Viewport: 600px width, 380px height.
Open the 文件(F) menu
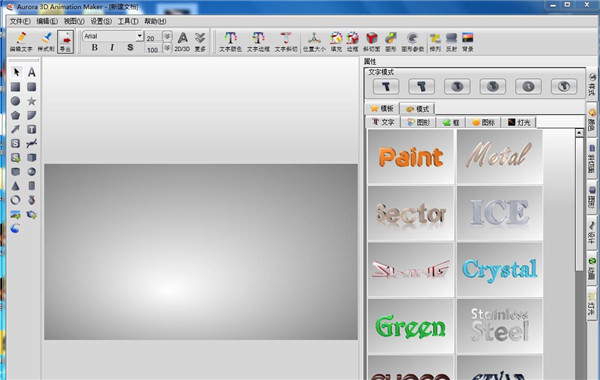(x=20, y=21)
